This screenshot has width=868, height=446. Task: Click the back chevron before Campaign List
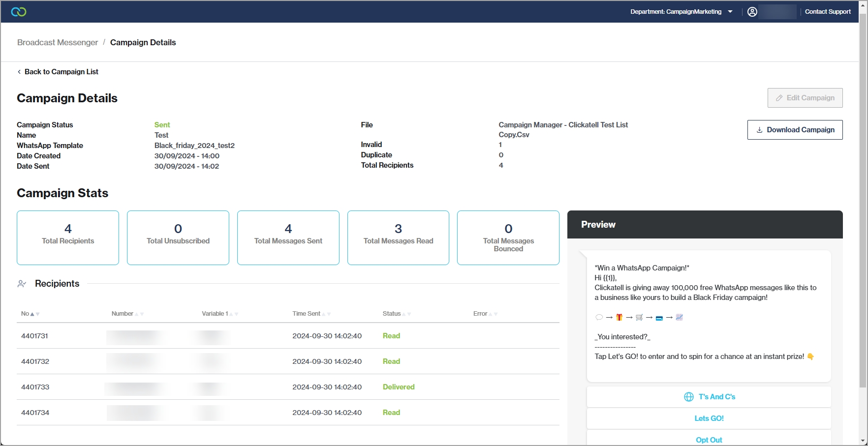(x=19, y=72)
